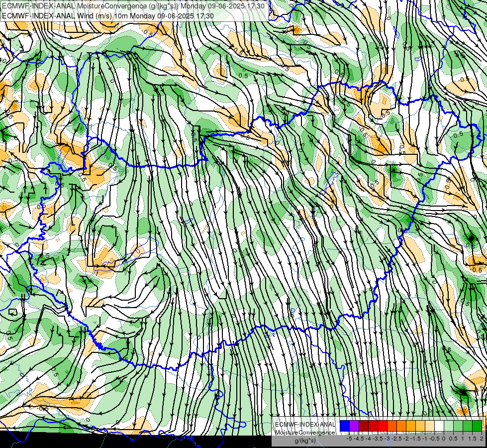Pick legend swatch between -3 and -2.5

pos(392,426)
